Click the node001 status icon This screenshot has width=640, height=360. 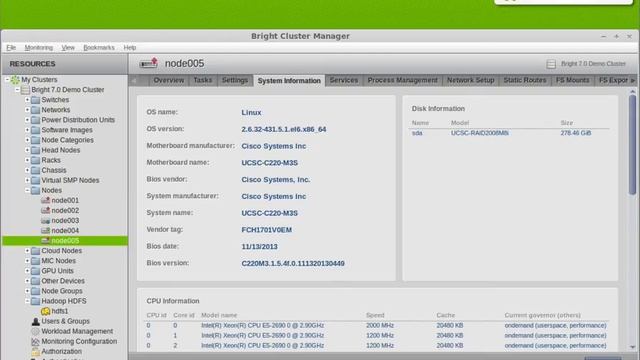pyautogui.click(x=45, y=200)
